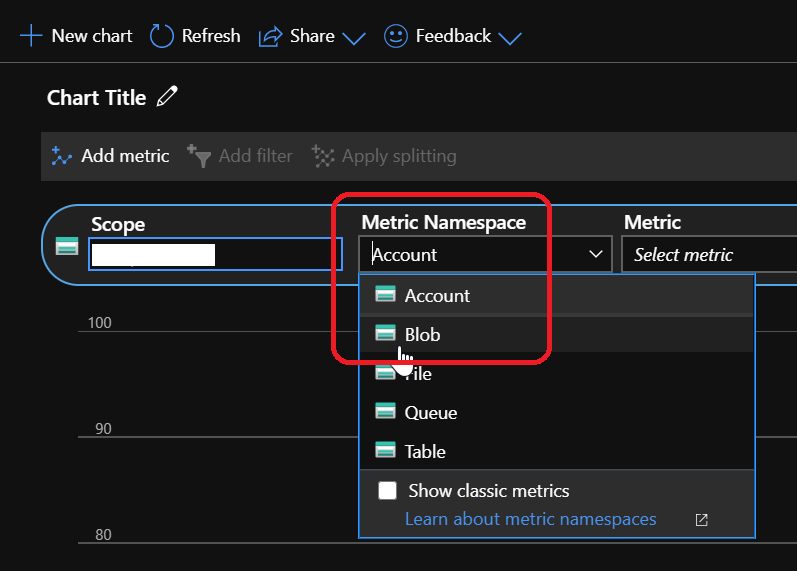Select File namespace option

tap(419, 373)
